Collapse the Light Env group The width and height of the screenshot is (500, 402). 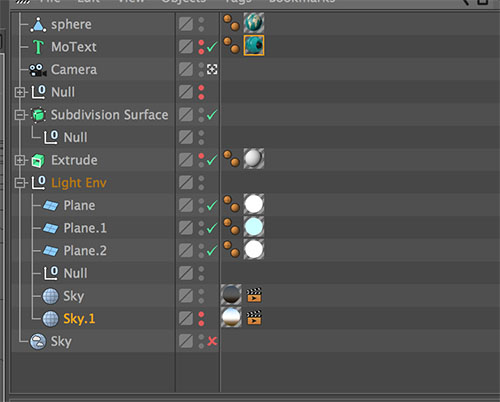coord(20,183)
